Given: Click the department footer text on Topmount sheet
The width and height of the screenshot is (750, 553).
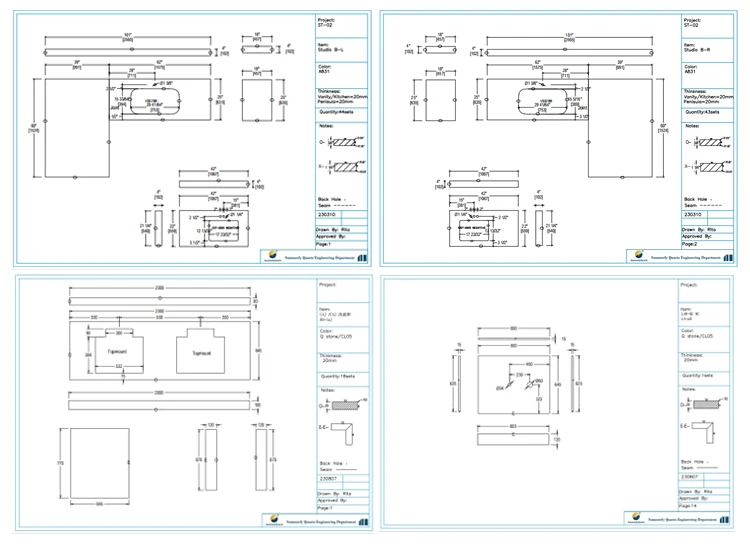Looking at the screenshot, I should pos(321,521).
